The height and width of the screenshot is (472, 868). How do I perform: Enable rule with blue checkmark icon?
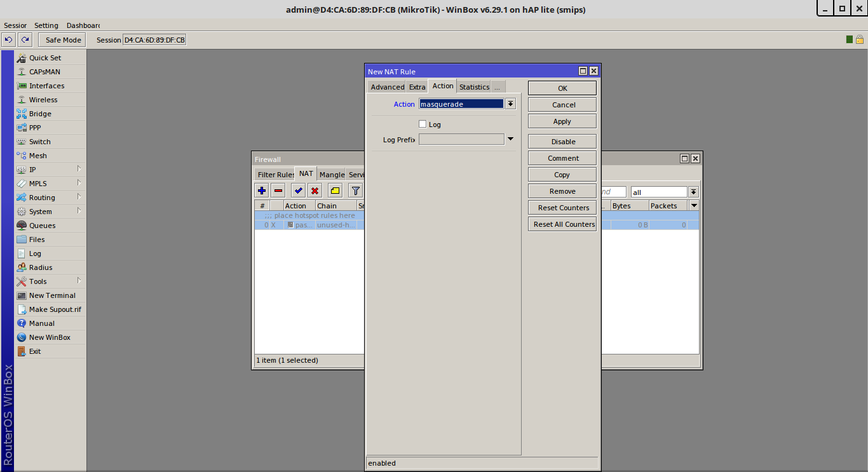click(x=298, y=191)
